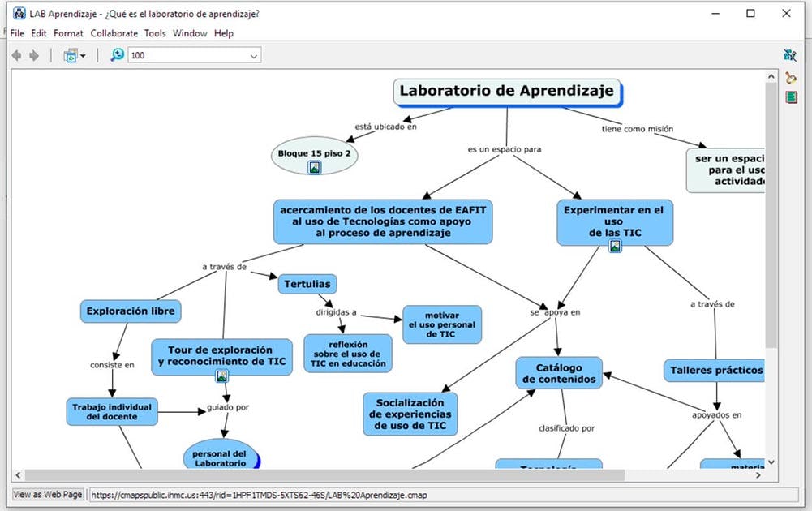Click the cmapspublic URL at the bottom
The height and width of the screenshot is (511, 812).
click(x=260, y=494)
